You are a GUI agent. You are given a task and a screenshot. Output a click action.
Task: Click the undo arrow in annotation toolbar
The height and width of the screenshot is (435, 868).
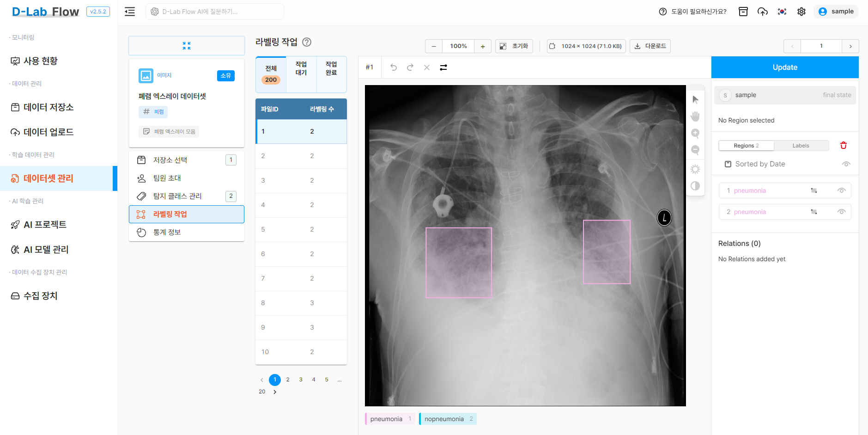(394, 67)
